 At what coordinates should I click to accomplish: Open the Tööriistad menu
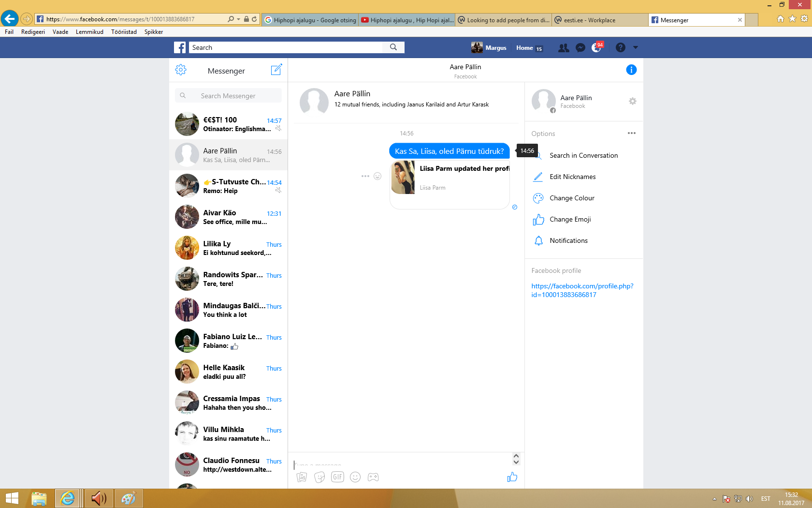pyautogui.click(x=124, y=32)
